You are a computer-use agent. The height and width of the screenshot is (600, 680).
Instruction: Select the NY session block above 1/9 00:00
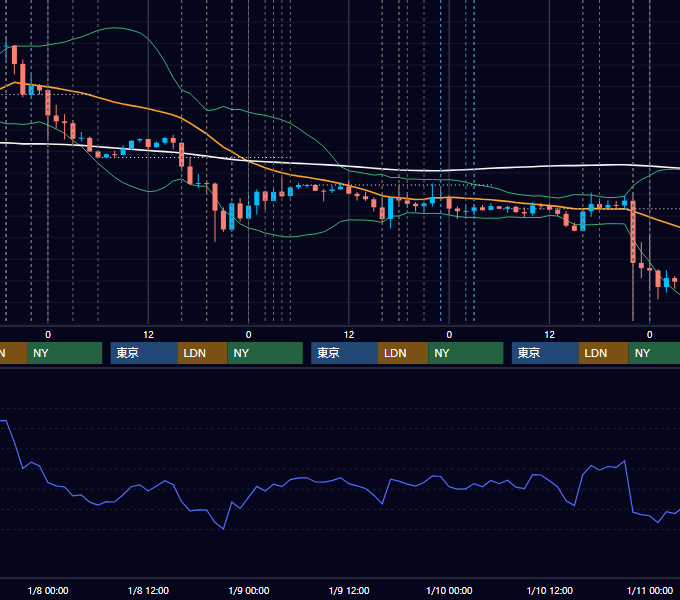[x=265, y=353]
